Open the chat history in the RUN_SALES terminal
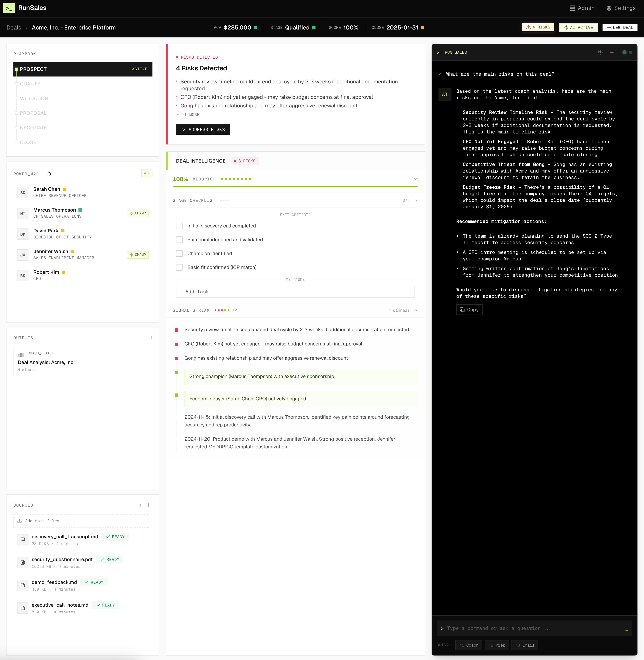The height and width of the screenshot is (660, 644). click(x=600, y=52)
